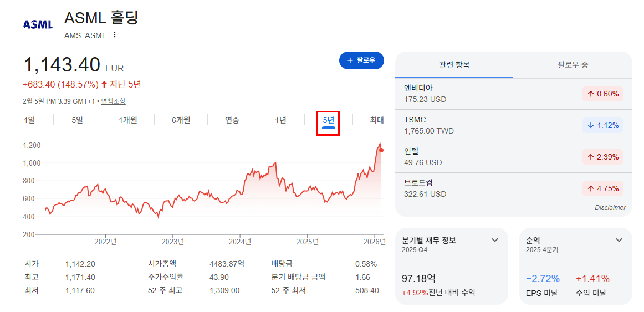Switch to the 관련 항목 tab
The image size is (644, 312).
click(x=454, y=64)
